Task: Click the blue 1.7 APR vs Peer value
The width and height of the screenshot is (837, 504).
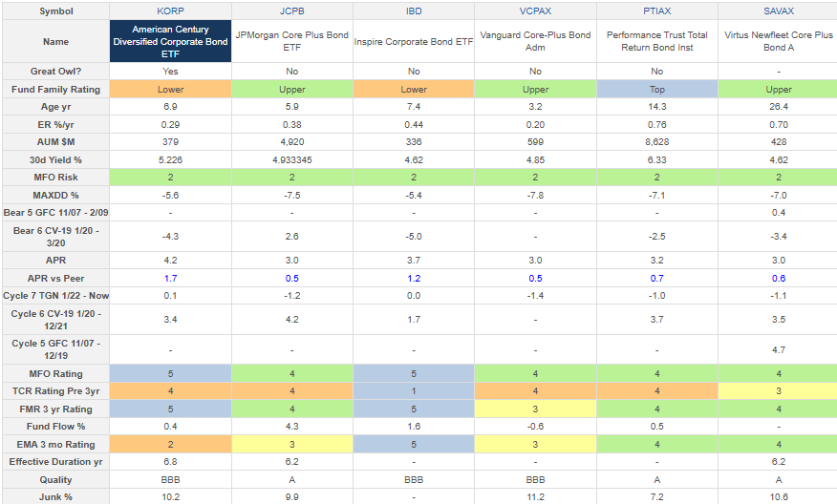Action: point(170,278)
